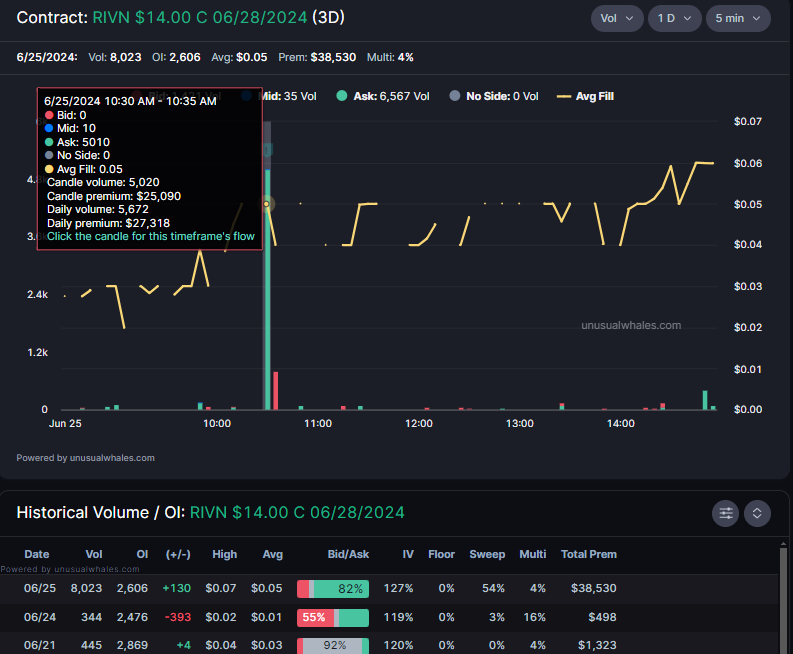Sort table by Date column
This screenshot has width=793, height=654.
(37, 554)
